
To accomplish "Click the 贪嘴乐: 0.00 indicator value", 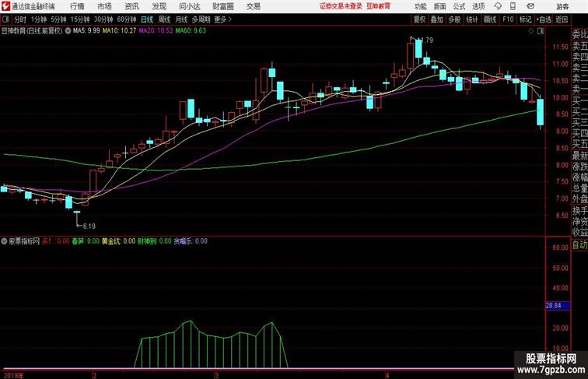I will tap(191, 241).
